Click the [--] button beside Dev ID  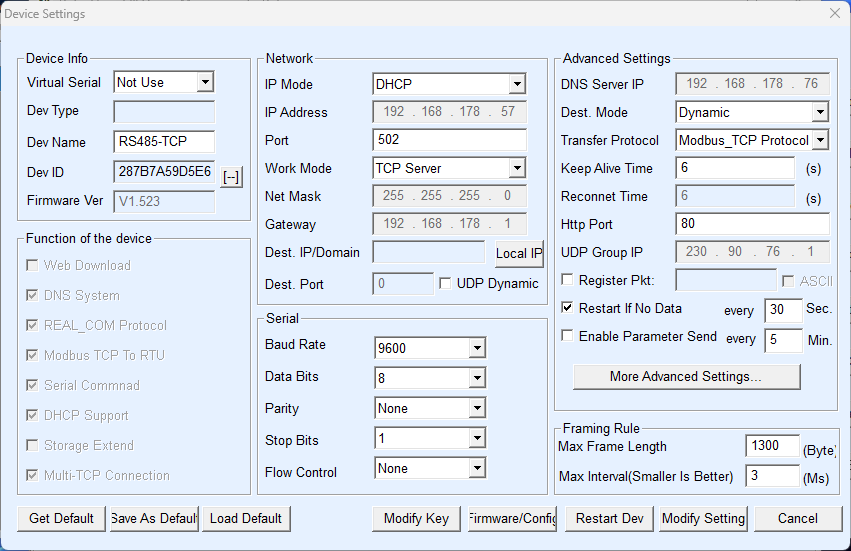[231, 177]
